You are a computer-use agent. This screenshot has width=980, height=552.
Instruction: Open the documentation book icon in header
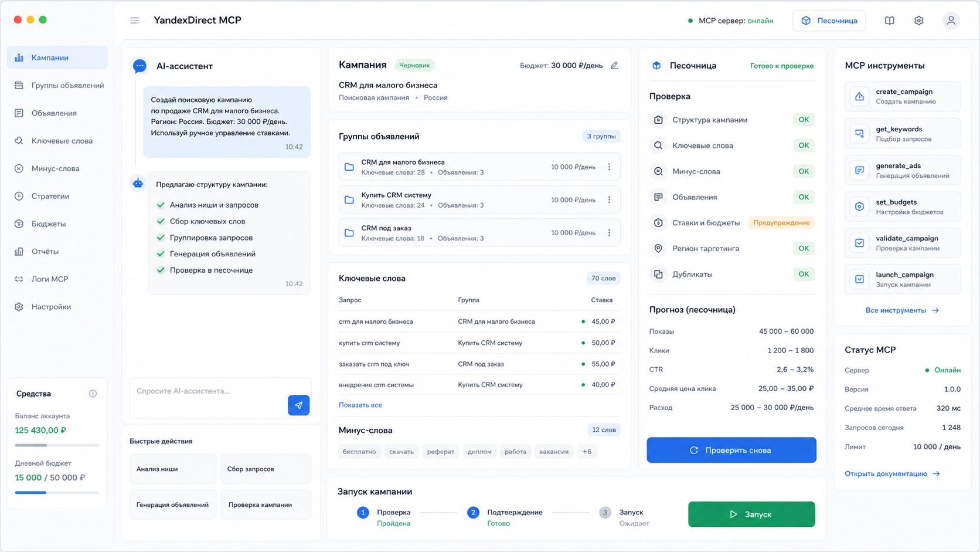click(x=889, y=21)
